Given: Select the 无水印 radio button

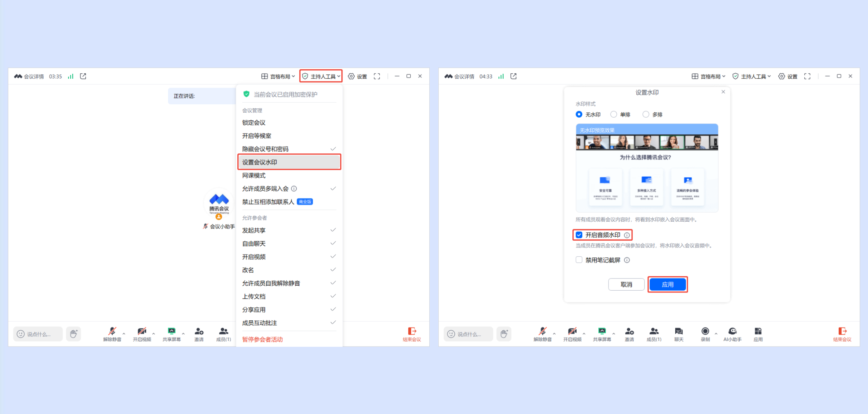Looking at the screenshot, I should (x=579, y=114).
